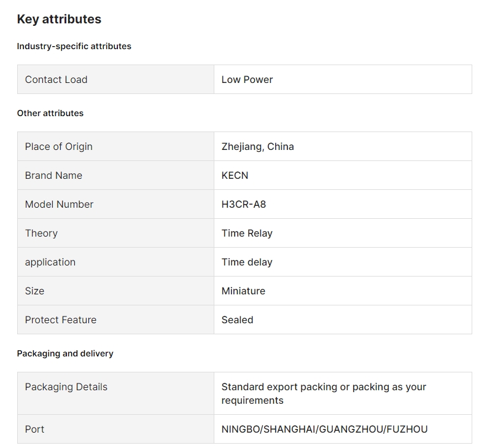
Task: Click the application label cell
Action: click(x=115, y=262)
